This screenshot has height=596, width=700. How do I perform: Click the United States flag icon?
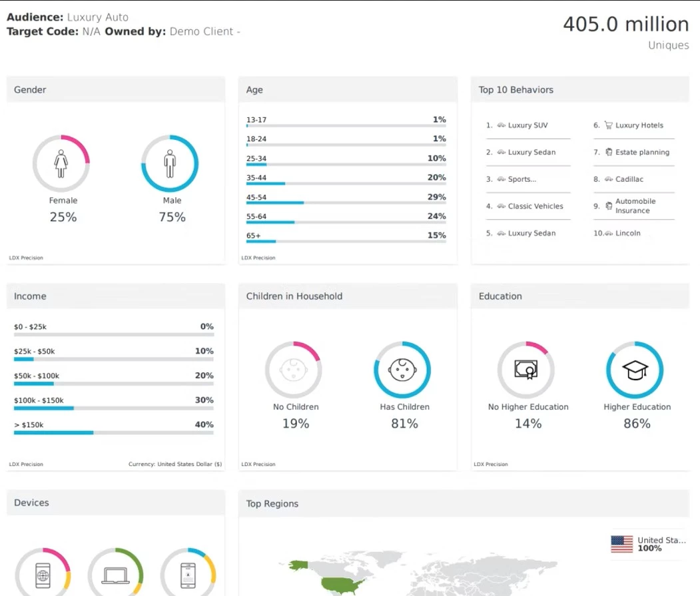pos(622,544)
